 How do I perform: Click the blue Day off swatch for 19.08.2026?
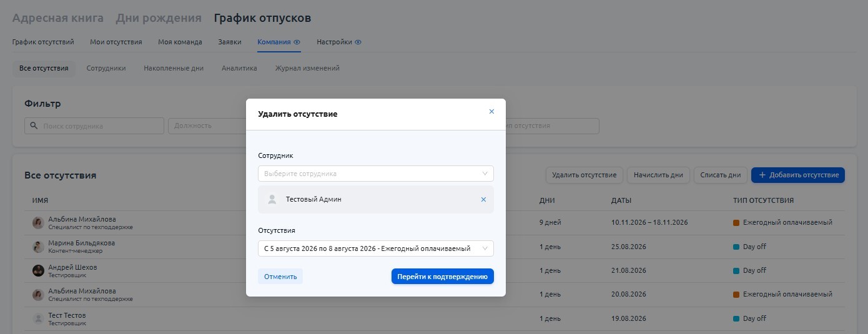736,318
